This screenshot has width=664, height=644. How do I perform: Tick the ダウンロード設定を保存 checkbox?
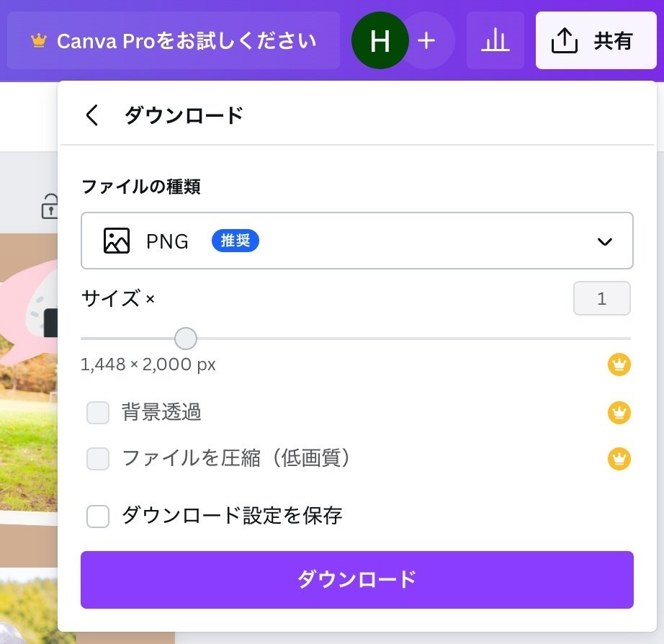coord(98,516)
